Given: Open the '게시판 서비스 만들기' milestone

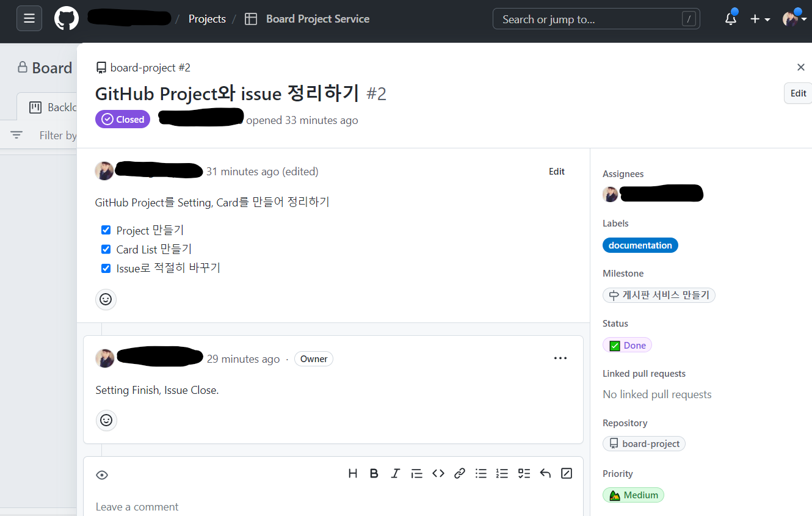Looking at the screenshot, I should click(659, 295).
